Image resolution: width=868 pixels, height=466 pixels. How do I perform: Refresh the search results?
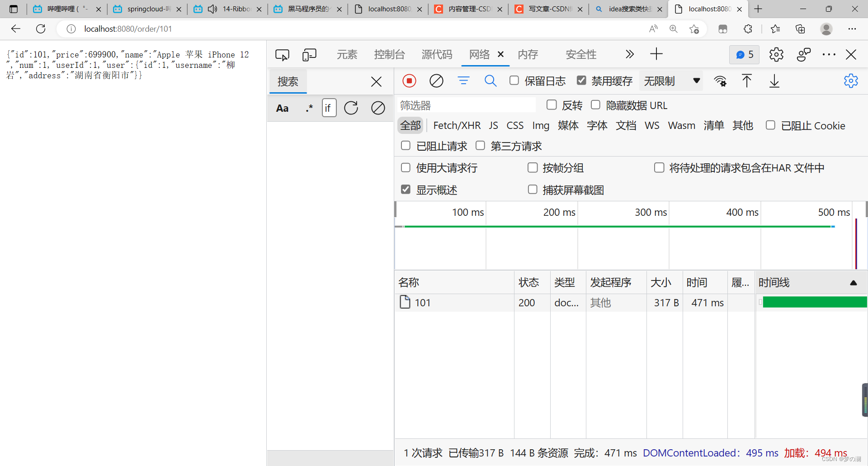[351, 108]
